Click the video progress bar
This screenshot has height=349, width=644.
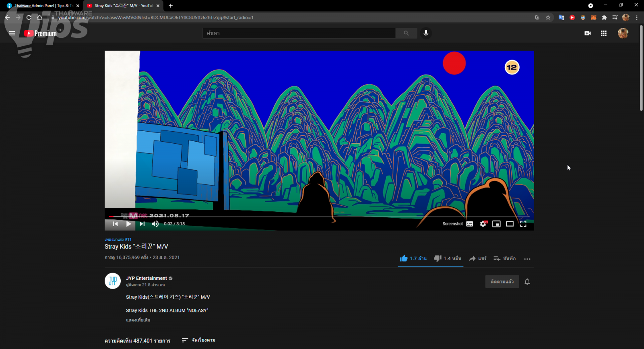point(319,217)
